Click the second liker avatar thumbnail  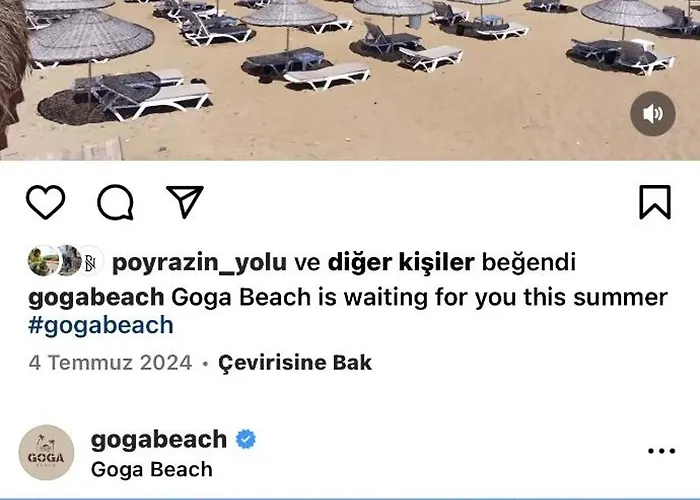point(68,261)
